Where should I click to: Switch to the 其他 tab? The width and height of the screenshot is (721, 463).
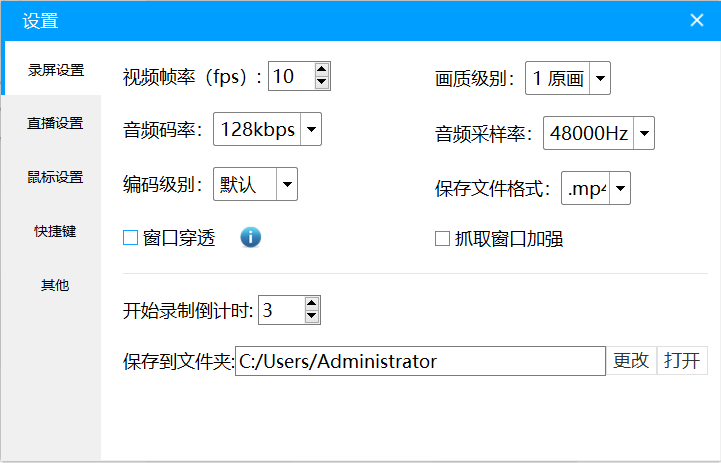[x=55, y=285]
